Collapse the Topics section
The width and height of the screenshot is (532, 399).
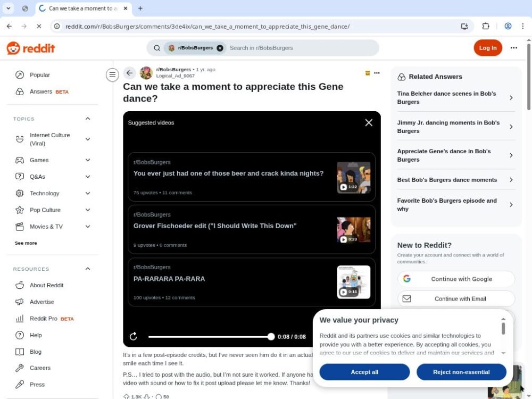coord(88,119)
